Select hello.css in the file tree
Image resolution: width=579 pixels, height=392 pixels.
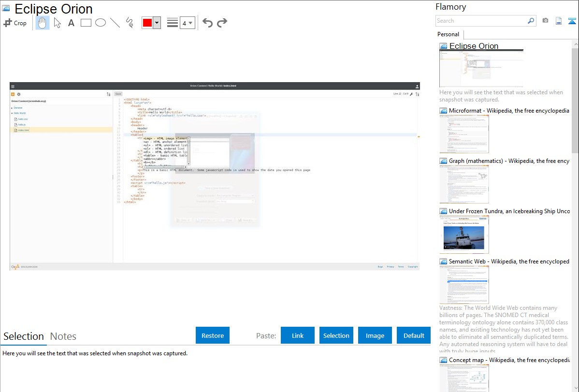[23, 119]
